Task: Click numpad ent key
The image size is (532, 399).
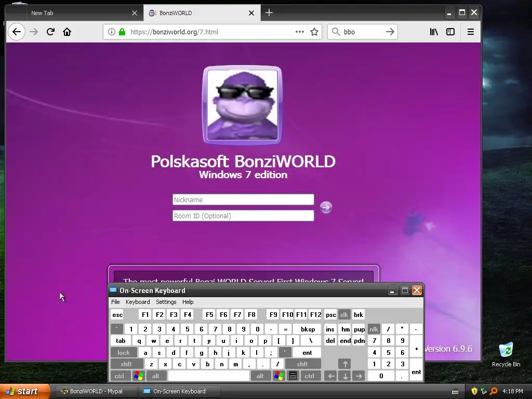Action: [416, 370]
